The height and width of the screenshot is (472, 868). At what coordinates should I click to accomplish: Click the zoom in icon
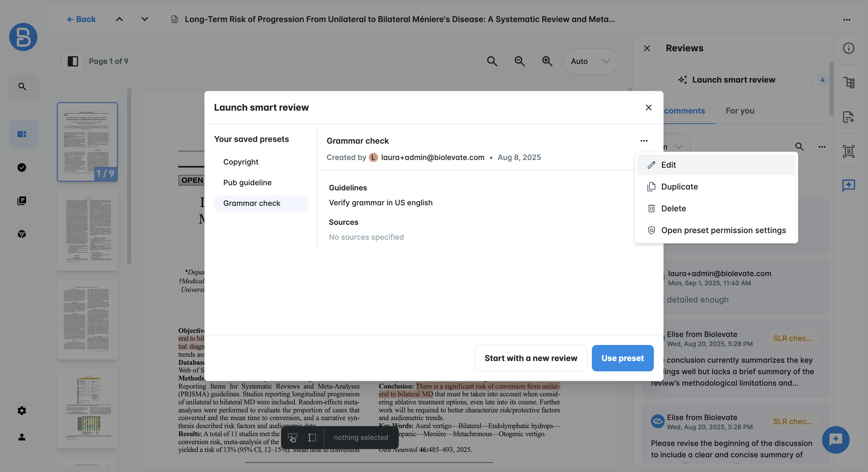coord(547,61)
